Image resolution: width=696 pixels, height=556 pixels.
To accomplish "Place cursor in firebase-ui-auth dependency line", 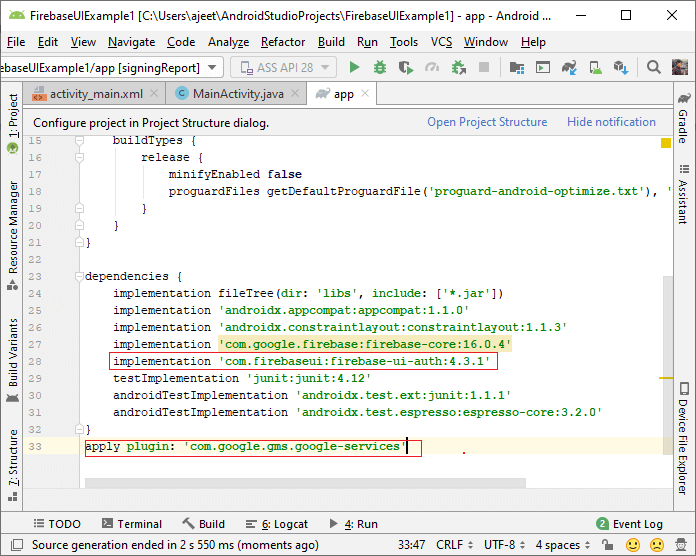I will [x=302, y=361].
